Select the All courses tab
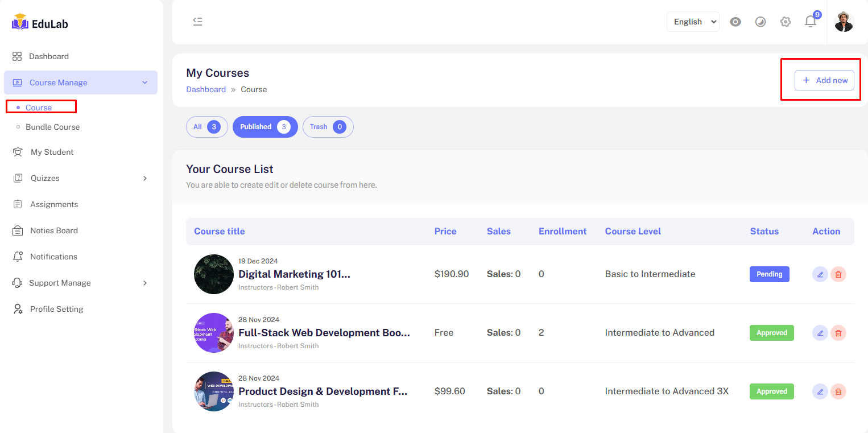Screen dimensions: 868x433 [206, 127]
